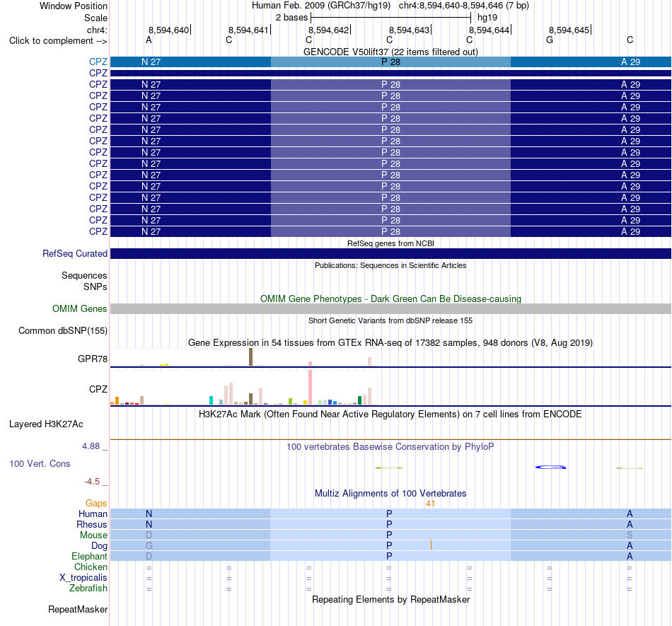Open the GTEx Gene Expression track title
The width and height of the screenshot is (672, 626).
coord(390,343)
